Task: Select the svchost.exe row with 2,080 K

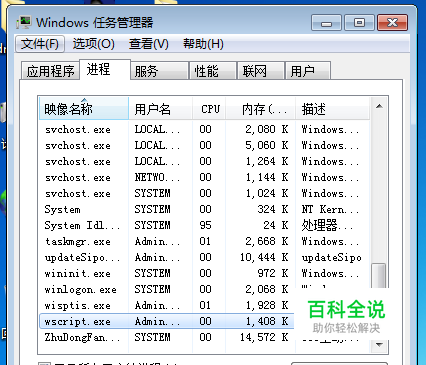Action: [204, 129]
